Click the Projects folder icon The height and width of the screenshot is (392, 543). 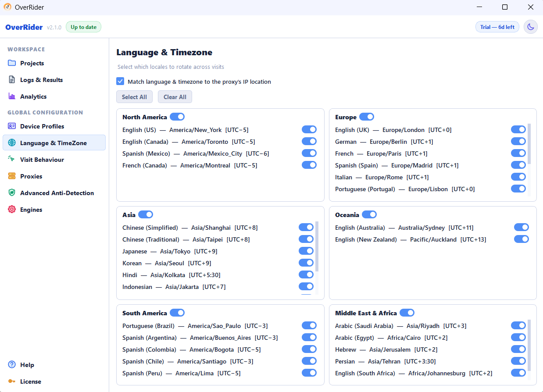point(12,63)
